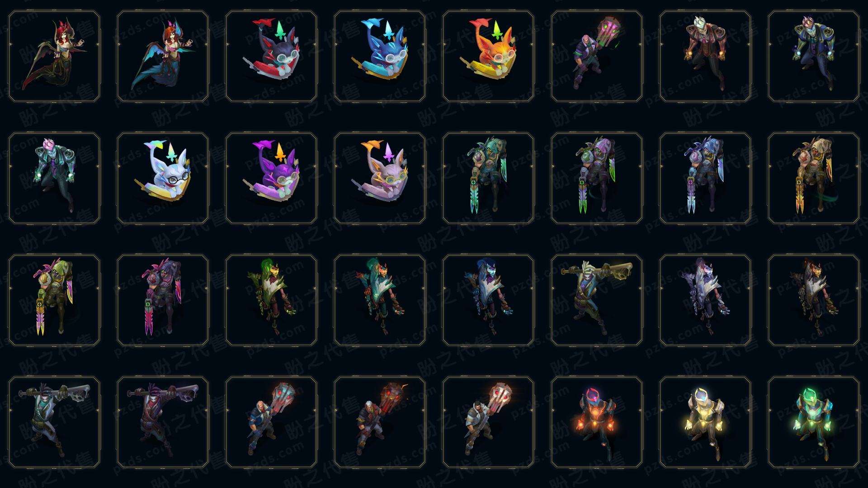The image size is (868, 488).
Task: Choose the orange Yuumi cat chroma
Action: (x=488, y=56)
